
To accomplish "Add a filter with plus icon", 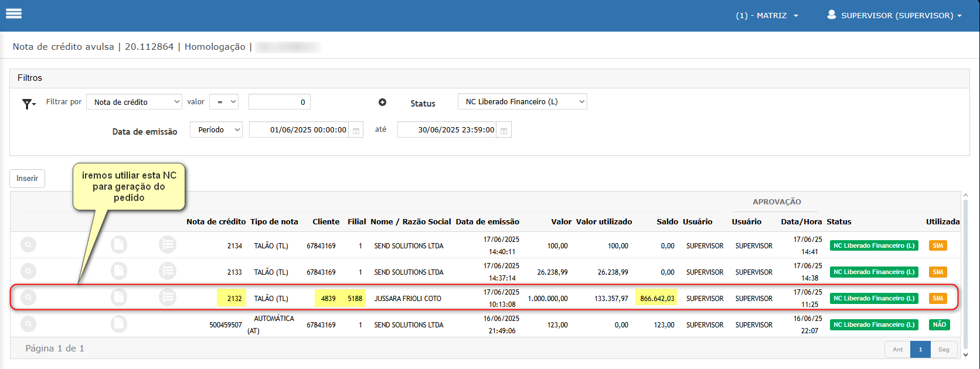I will coord(382,102).
